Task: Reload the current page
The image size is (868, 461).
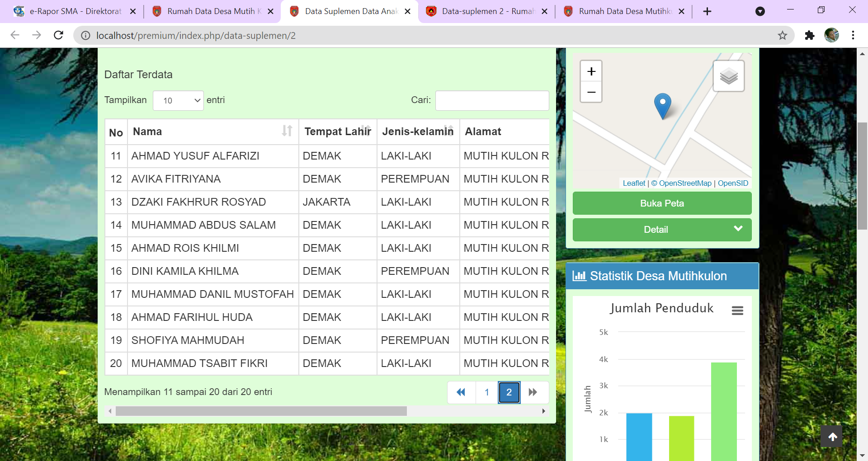Action: (58, 35)
